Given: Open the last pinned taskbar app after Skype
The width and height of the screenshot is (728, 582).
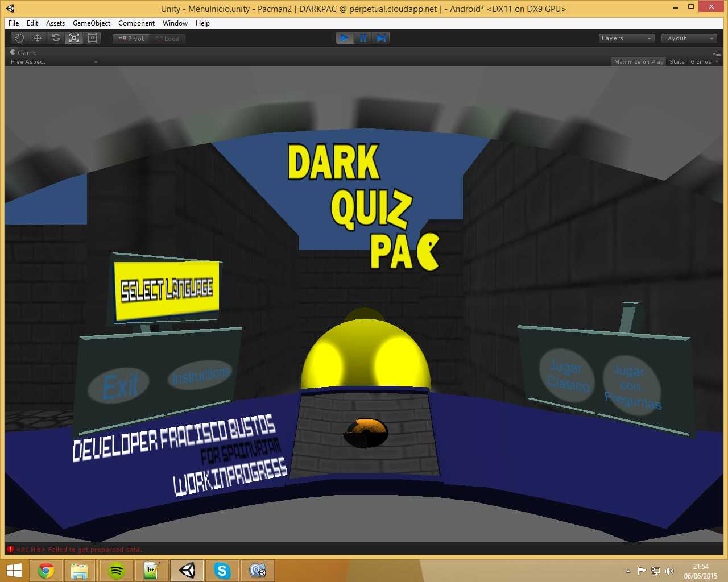Looking at the screenshot, I should (258, 571).
